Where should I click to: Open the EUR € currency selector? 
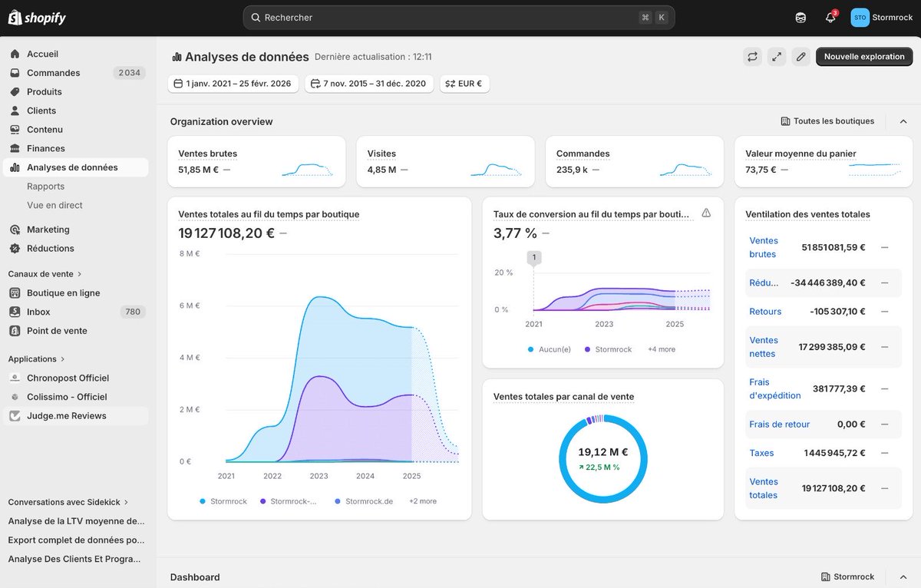point(464,84)
